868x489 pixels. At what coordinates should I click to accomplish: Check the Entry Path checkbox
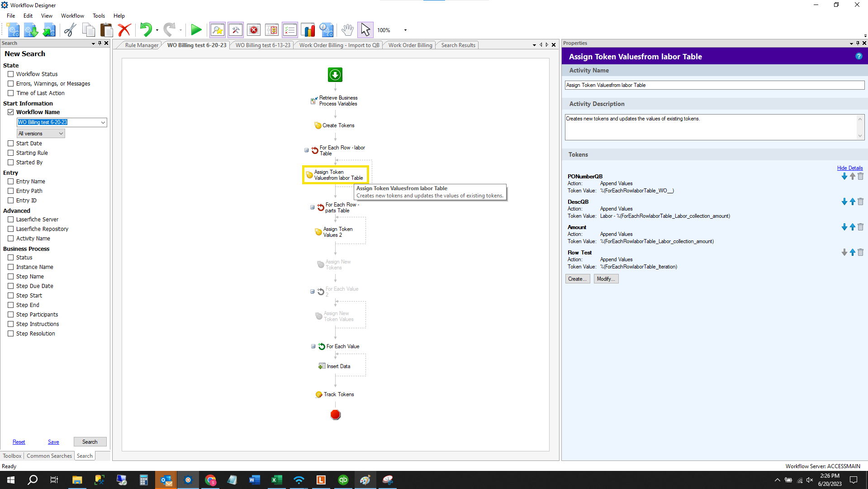click(x=11, y=191)
